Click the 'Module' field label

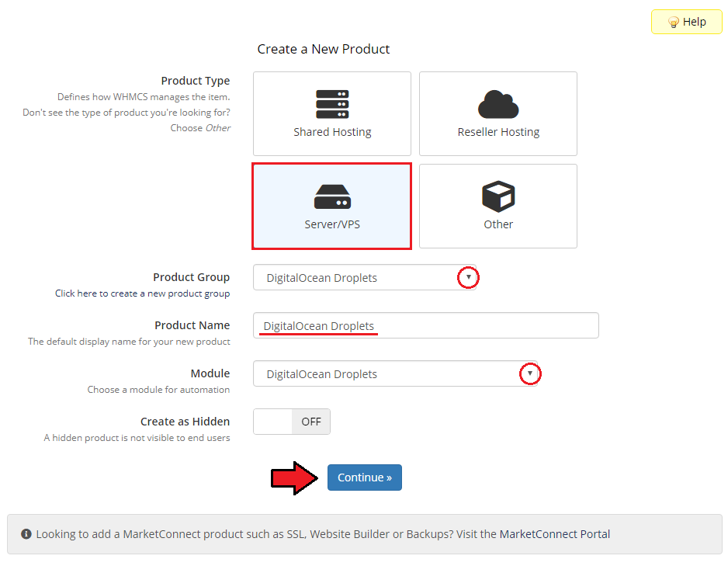click(x=210, y=373)
